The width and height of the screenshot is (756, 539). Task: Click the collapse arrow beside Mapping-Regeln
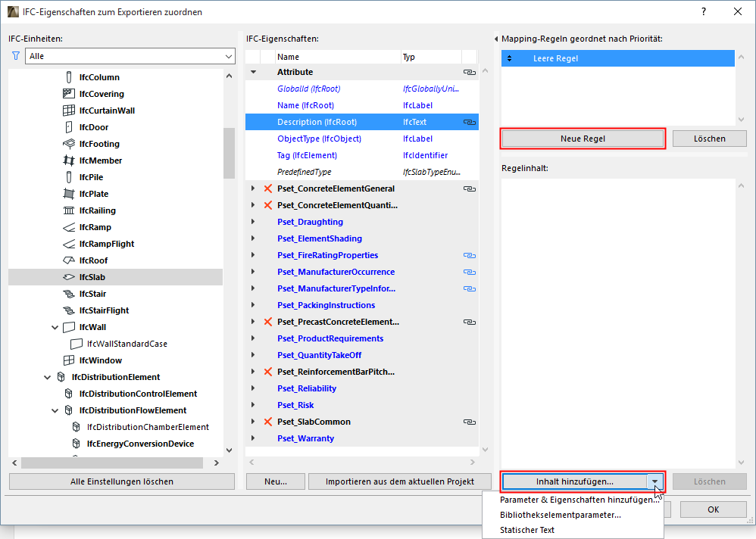coord(496,39)
